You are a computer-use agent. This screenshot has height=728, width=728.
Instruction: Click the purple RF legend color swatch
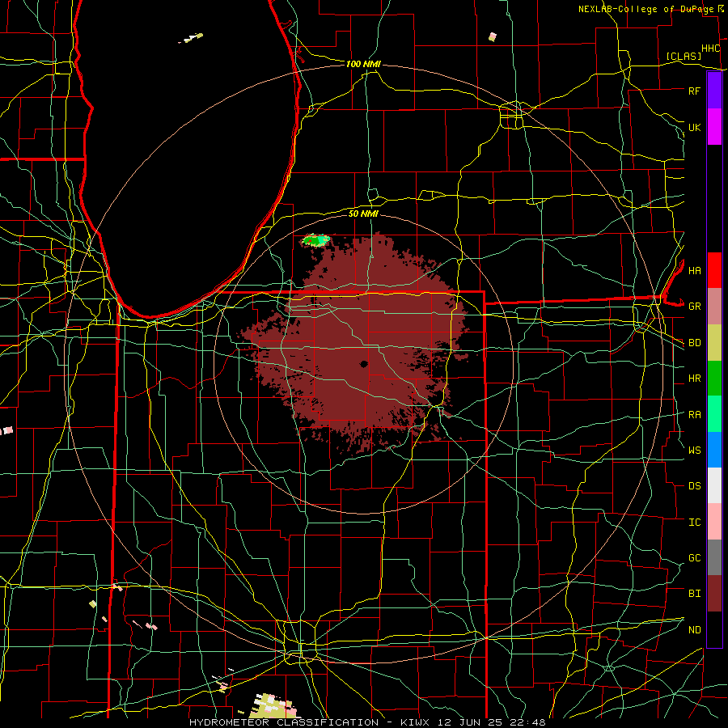(x=714, y=91)
